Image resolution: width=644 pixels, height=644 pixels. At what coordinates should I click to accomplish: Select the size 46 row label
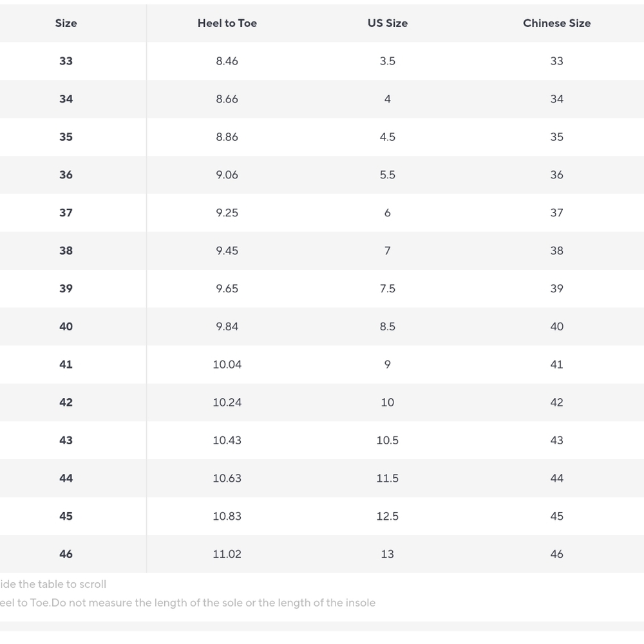click(66, 554)
